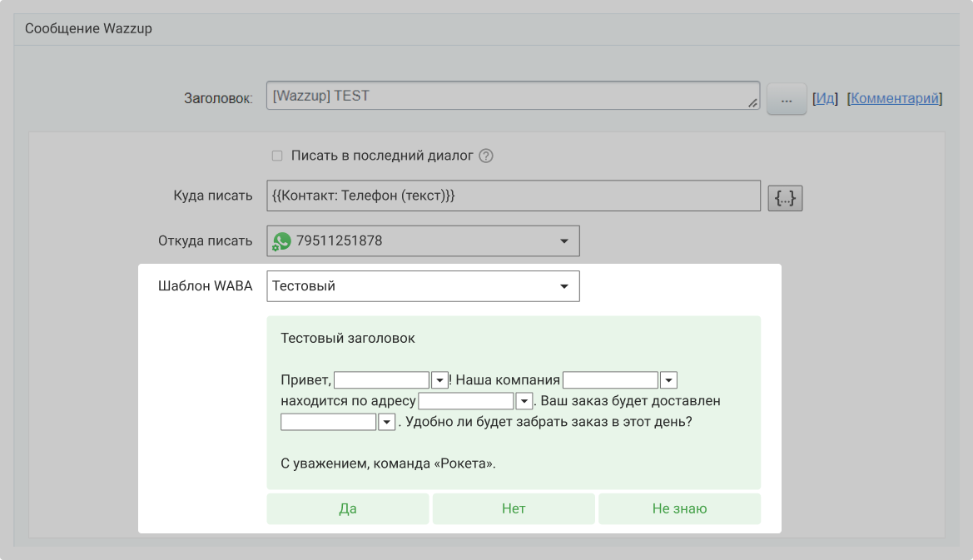Open the 'Ид' link
The width and height of the screenshot is (973, 560).
(x=825, y=98)
